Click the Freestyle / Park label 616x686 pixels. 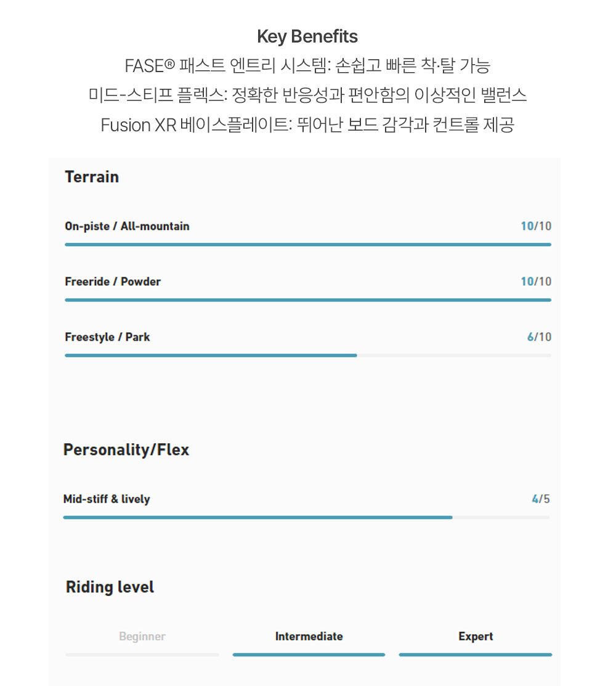point(107,337)
